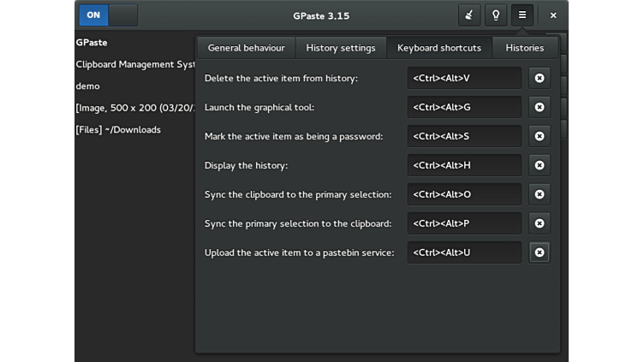644x362 pixels.
Task: Clear the Mark as password shortcut
Action: pyautogui.click(x=539, y=137)
